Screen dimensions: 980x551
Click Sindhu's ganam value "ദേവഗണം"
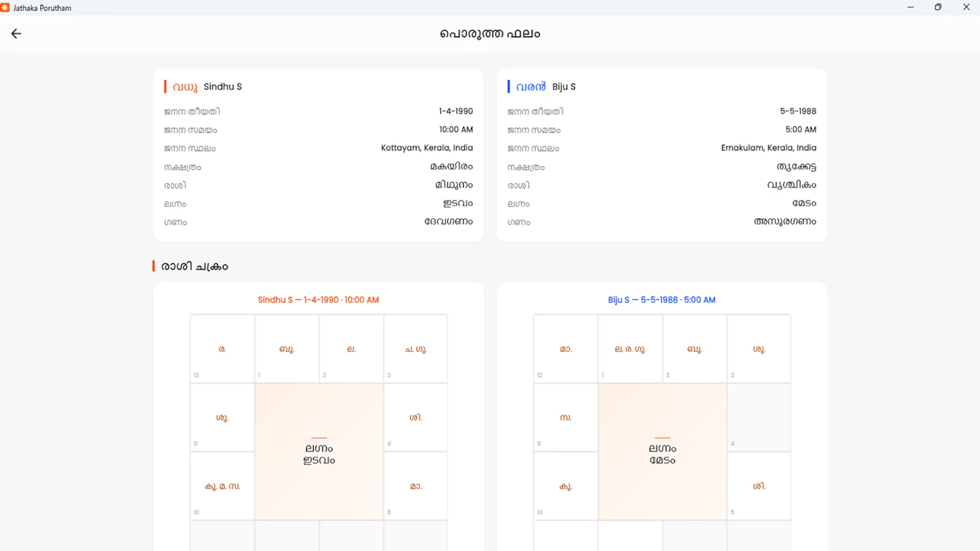(x=449, y=222)
